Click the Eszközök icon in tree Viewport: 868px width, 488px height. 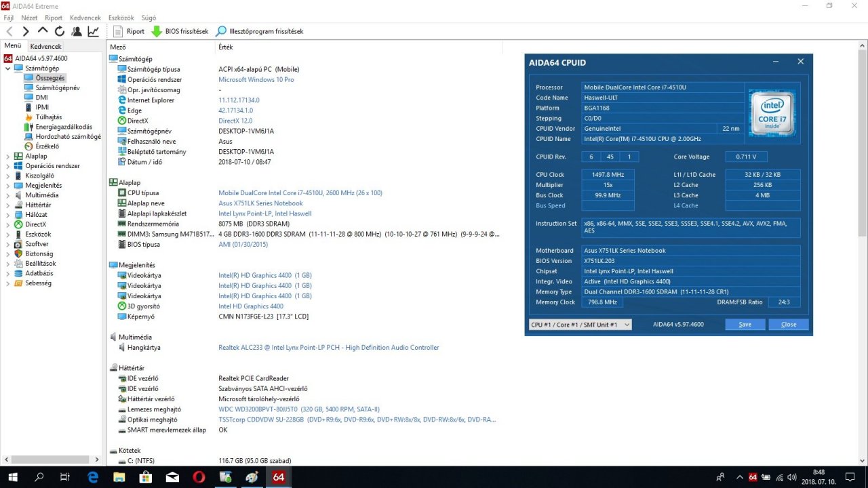(x=18, y=234)
